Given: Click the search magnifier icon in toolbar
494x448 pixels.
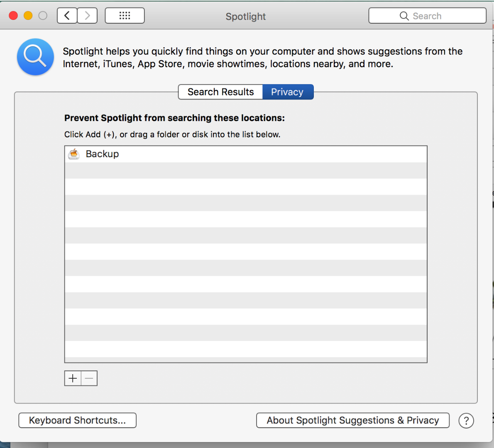Looking at the screenshot, I should click(404, 16).
